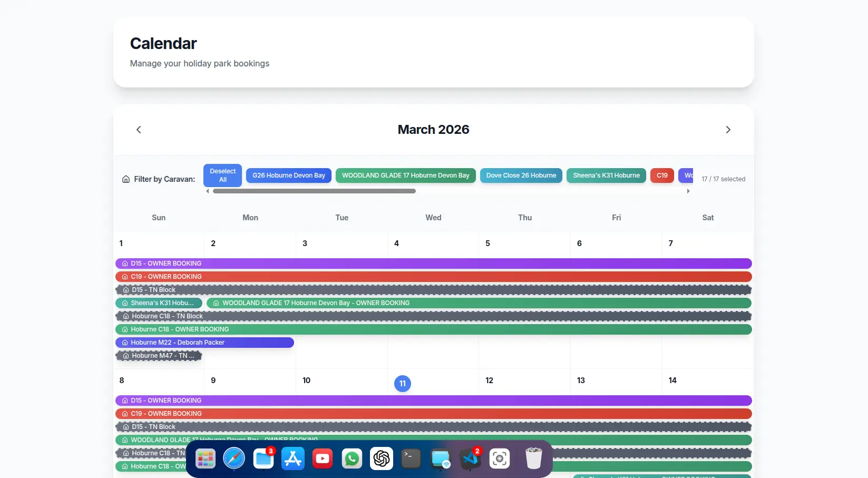Image resolution: width=868 pixels, height=478 pixels.
Task: Click the filter scrollbar's left arrow
Action: tap(207, 191)
